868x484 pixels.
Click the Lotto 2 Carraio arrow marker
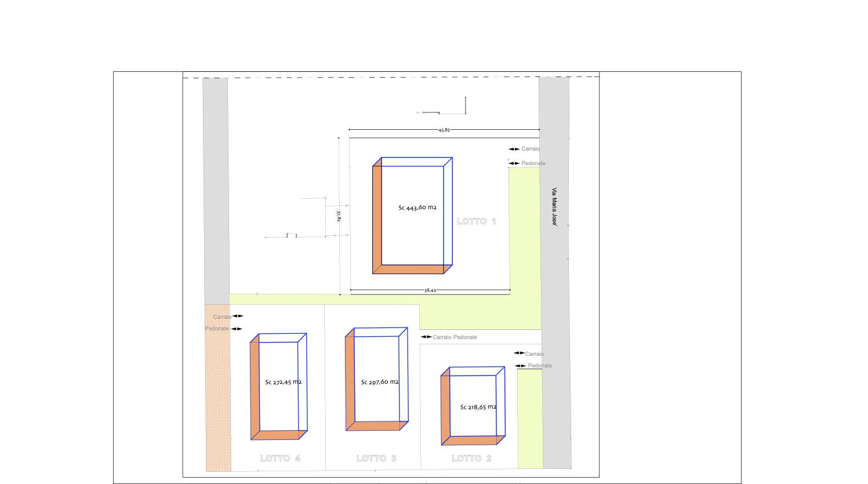point(519,353)
